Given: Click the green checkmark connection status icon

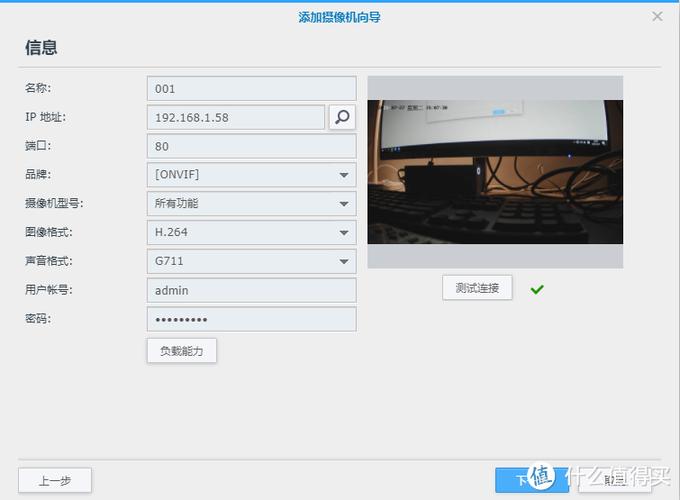Looking at the screenshot, I should point(537,289).
